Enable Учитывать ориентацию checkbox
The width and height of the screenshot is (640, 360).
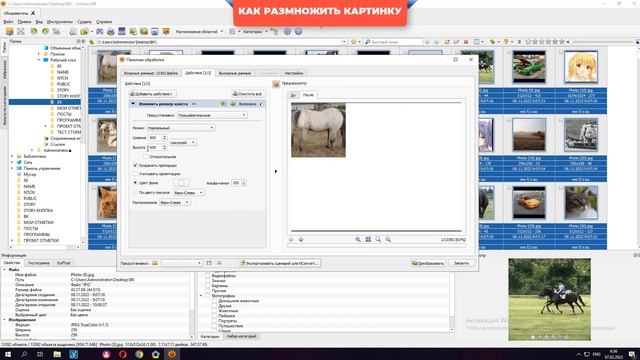tap(136, 174)
